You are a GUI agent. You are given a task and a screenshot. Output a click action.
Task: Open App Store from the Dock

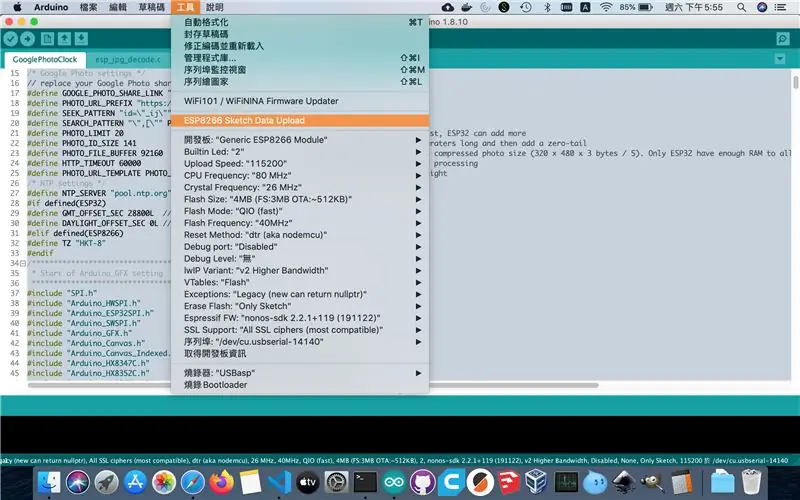tap(135, 482)
